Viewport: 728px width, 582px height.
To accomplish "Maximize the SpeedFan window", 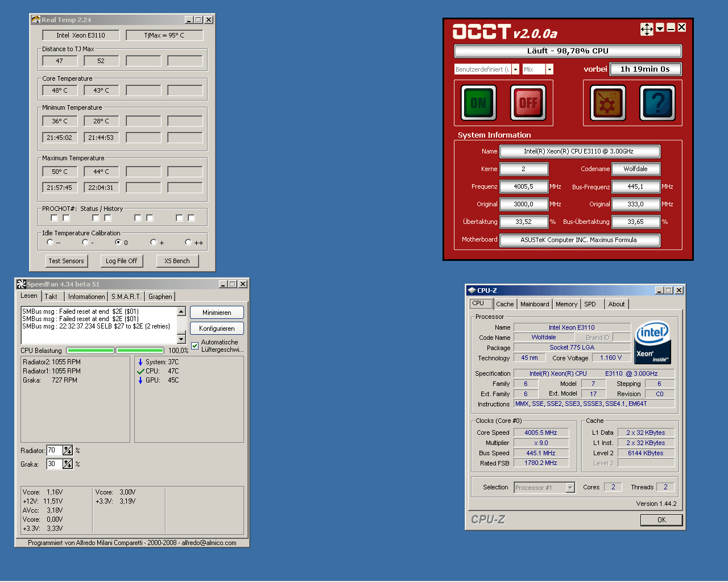I will tap(232, 284).
